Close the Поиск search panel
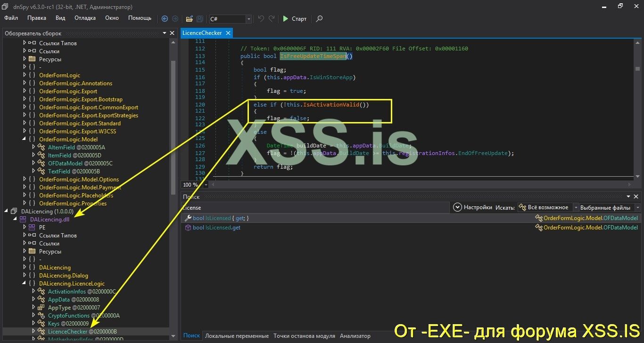644x343 pixels. (637, 197)
